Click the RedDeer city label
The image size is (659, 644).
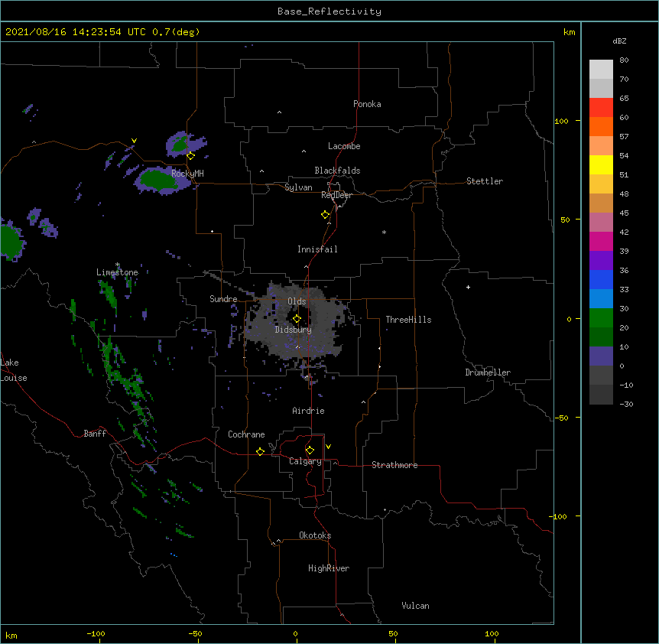tap(336, 195)
